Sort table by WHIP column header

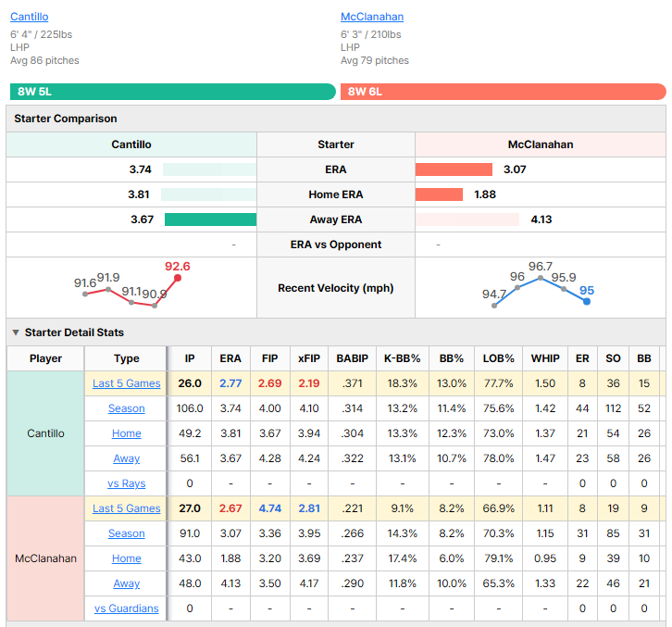pyautogui.click(x=545, y=358)
